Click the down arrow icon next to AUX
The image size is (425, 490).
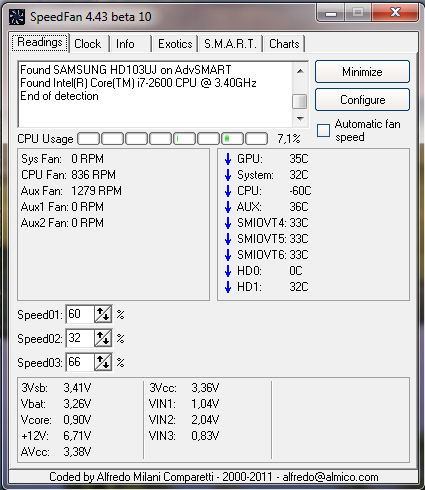coord(228,207)
